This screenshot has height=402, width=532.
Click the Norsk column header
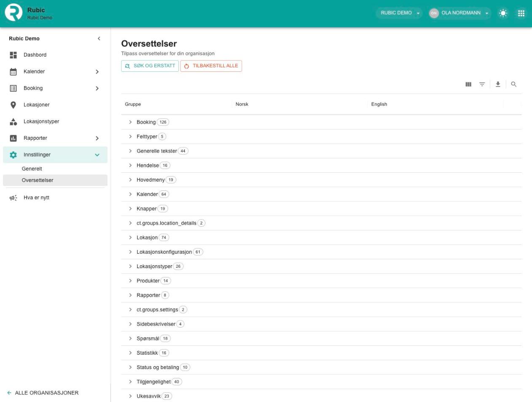tap(242, 104)
